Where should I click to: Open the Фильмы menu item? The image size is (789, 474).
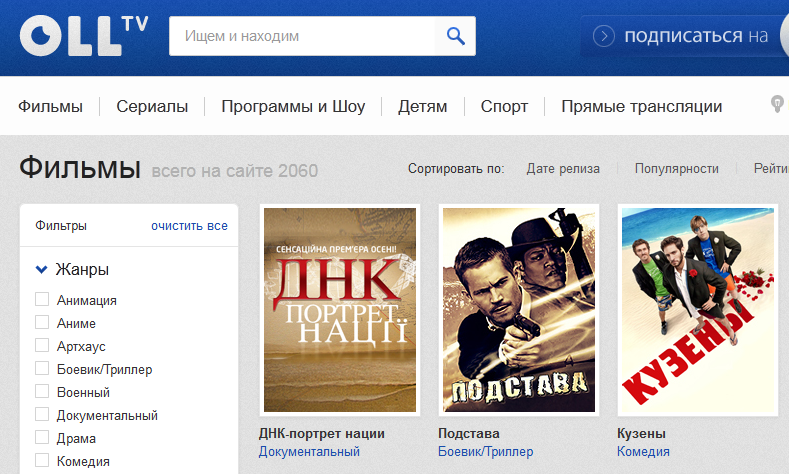coord(50,106)
